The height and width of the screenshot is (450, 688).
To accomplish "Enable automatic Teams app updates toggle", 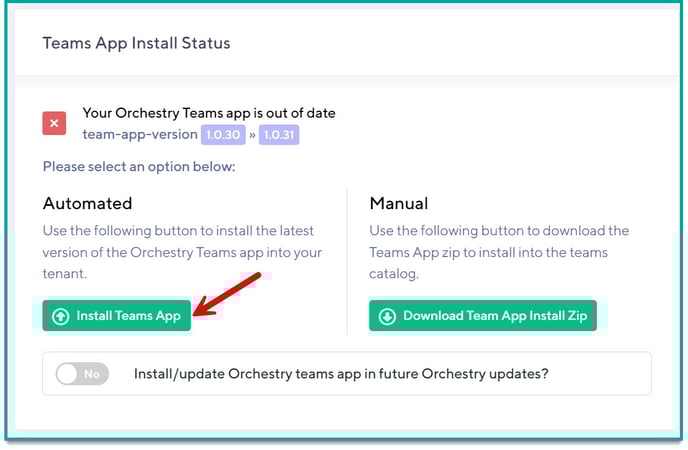I will pyautogui.click(x=81, y=374).
